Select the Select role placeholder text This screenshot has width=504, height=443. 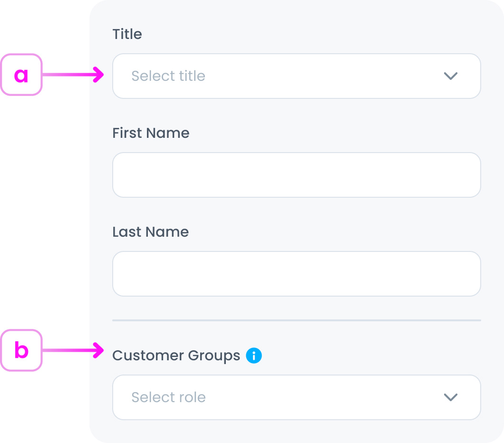[x=168, y=397]
